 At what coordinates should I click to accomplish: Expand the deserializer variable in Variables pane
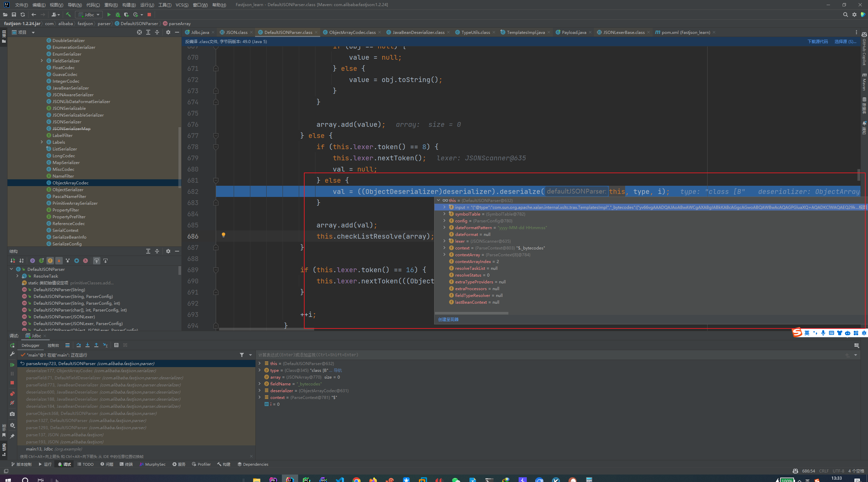tap(260, 390)
